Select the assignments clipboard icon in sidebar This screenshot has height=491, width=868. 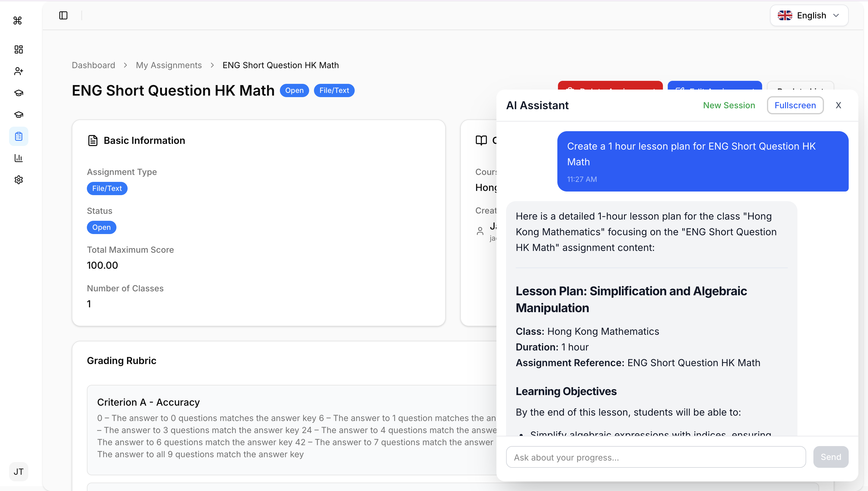coord(18,136)
